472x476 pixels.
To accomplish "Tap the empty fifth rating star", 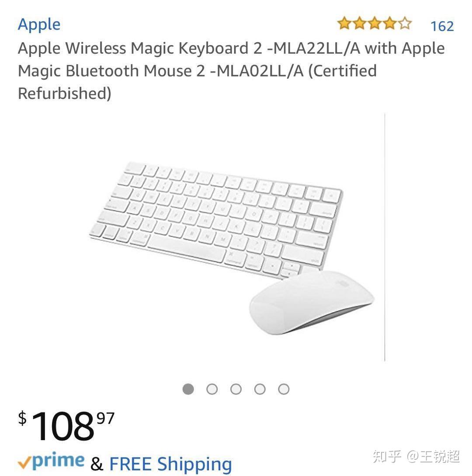I will [405, 23].
